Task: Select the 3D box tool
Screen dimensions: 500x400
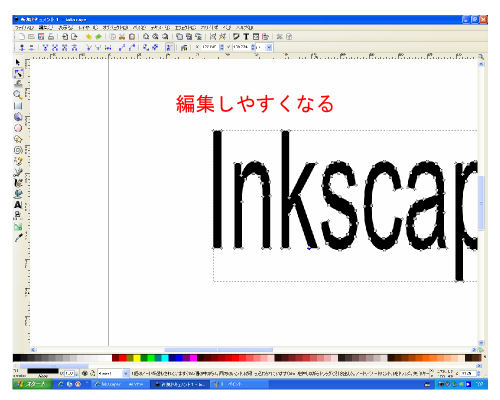Action: pyautogui.click(x=18, y=117)
